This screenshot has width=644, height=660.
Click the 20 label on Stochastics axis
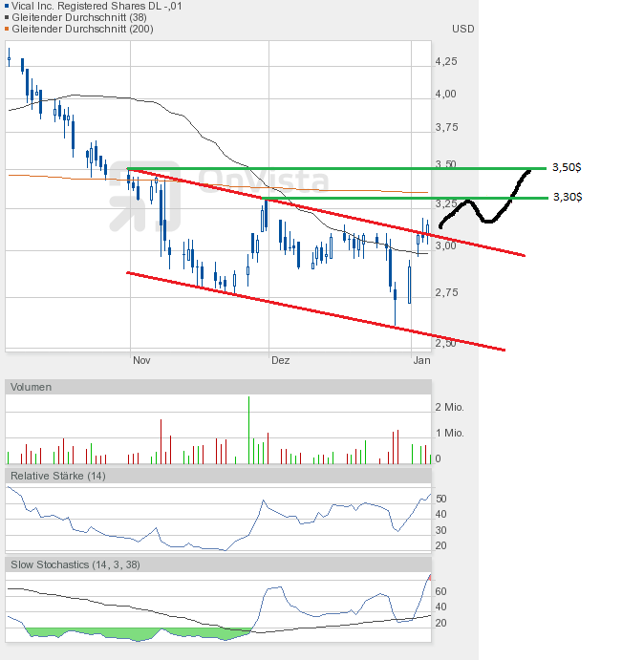(441, 623)
